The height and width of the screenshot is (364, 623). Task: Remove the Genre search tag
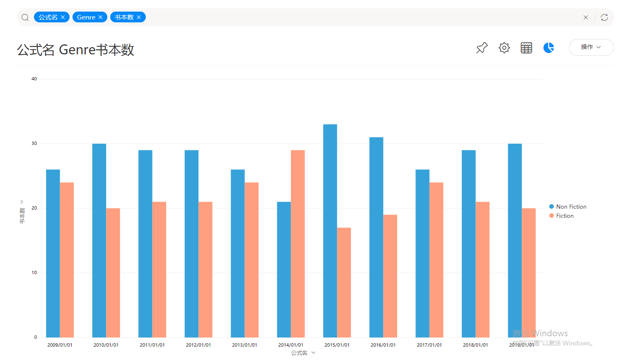101,17
